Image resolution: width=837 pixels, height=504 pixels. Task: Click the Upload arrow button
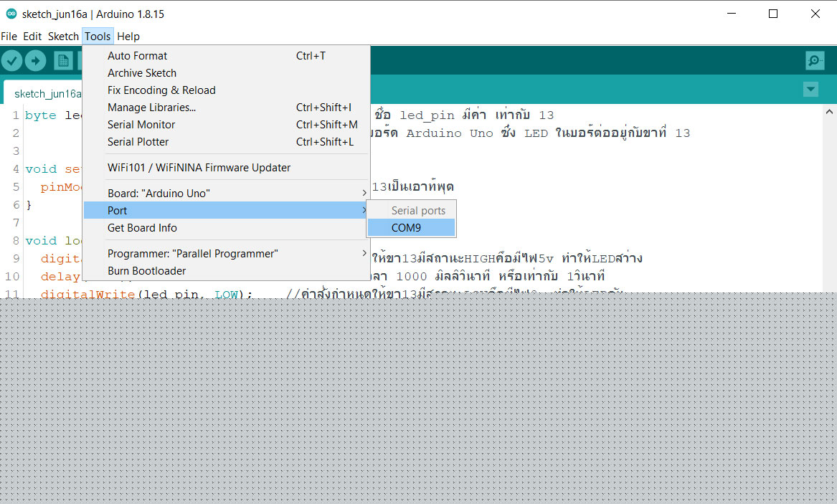35,61
